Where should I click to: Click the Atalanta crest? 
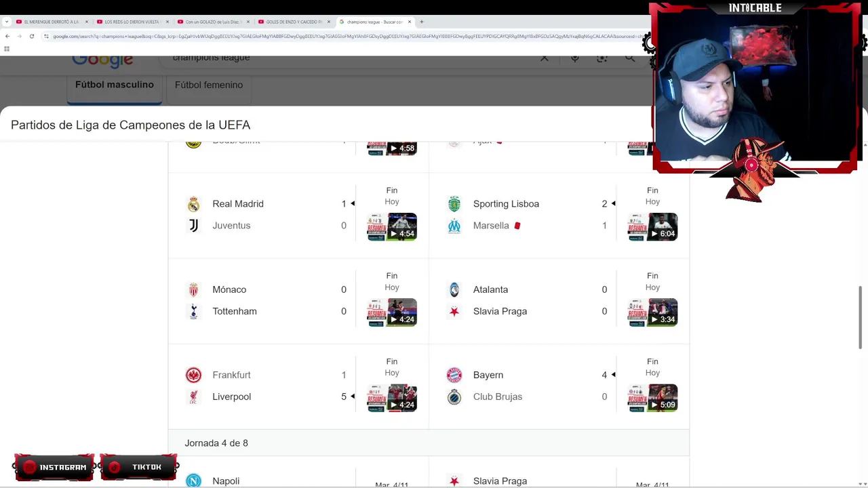(454, 289)
